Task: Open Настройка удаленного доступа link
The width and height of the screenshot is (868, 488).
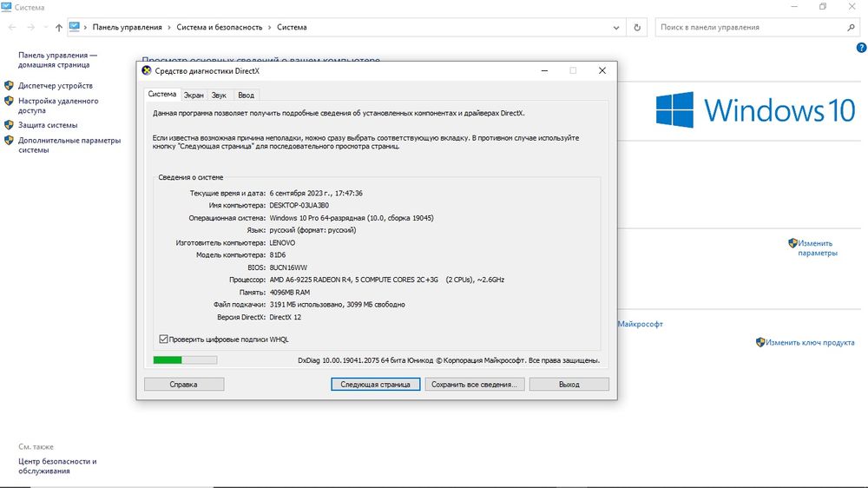Action: tap(58, 106)
